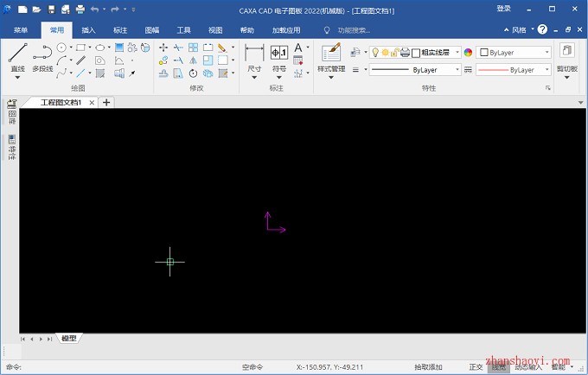Activate the hatch pattern tool
The image size is (588, 375).
tap(100, 73)
